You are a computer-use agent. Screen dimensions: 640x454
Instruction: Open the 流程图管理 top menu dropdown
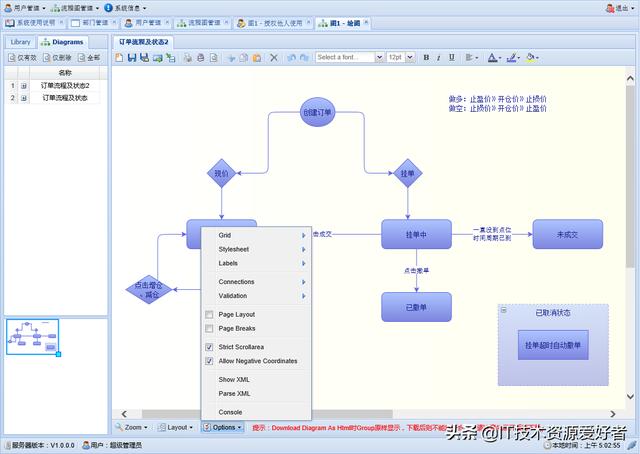75,8
